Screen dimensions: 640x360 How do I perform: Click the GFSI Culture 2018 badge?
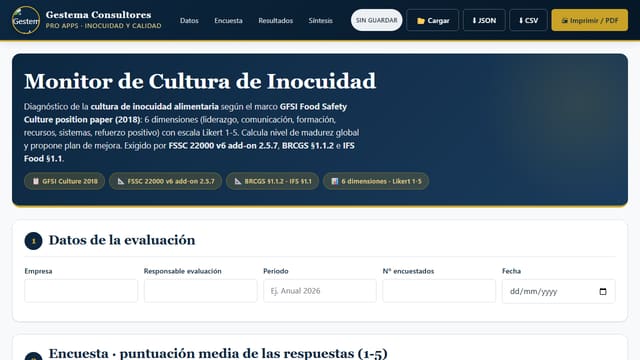click(x=64, y=181)
